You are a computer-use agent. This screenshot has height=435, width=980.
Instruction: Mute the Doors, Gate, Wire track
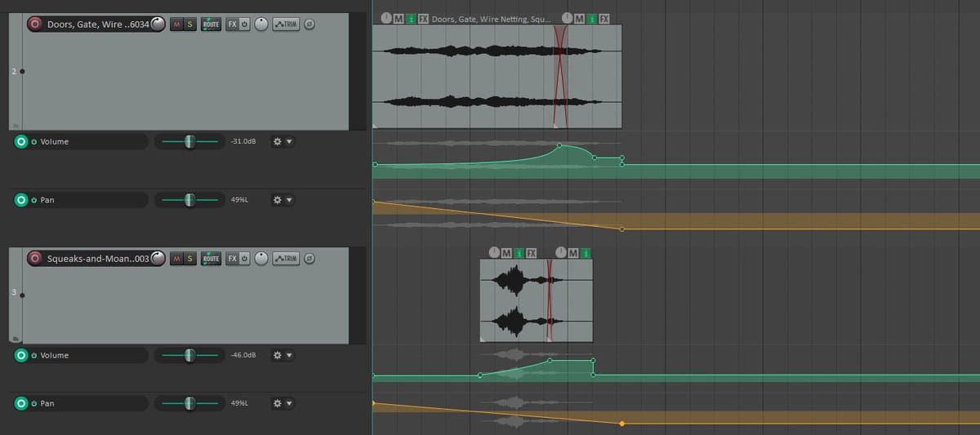(x=176, y=24)
